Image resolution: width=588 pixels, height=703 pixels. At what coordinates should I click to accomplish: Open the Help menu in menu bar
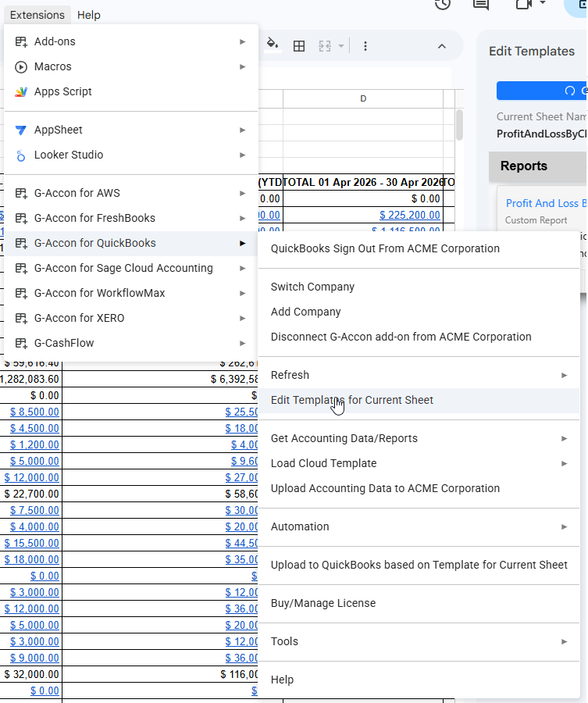pos(89,15)
